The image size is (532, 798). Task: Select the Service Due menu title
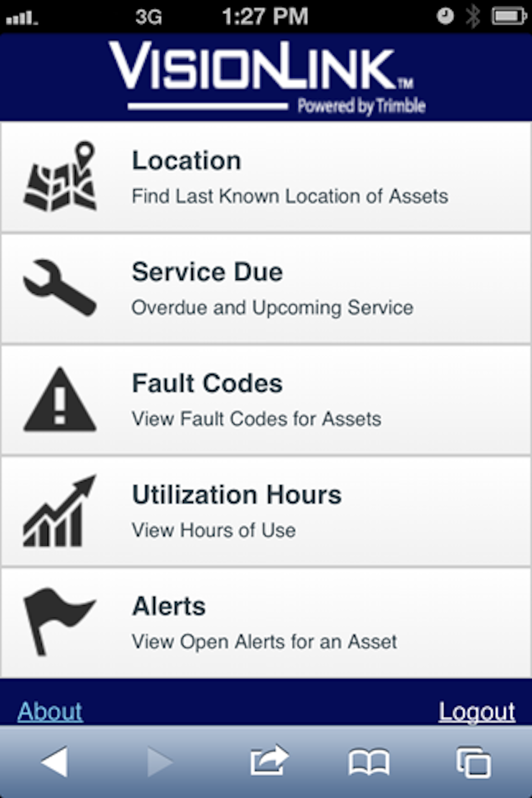(207, 272)
